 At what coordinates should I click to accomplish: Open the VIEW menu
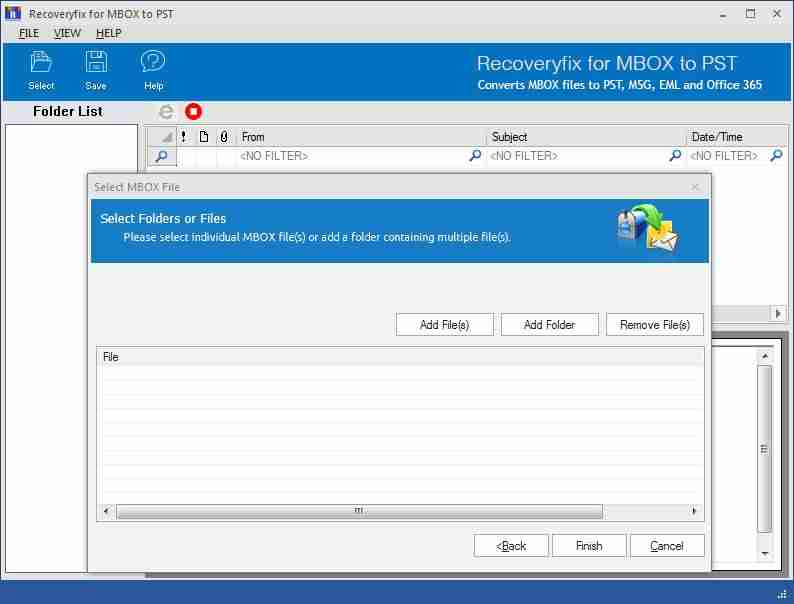point(67,33)
